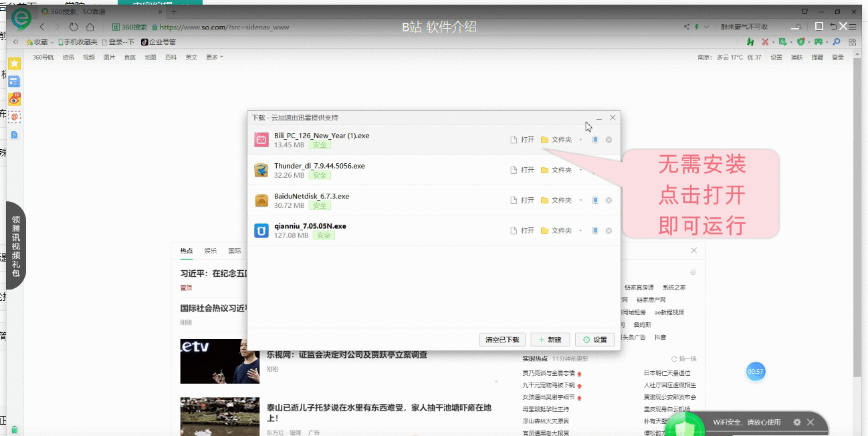Viewport: 868px width, 436px height.
Task: Select the screenshot scissors tool in the toolbar
Action: tap(765, 41)
